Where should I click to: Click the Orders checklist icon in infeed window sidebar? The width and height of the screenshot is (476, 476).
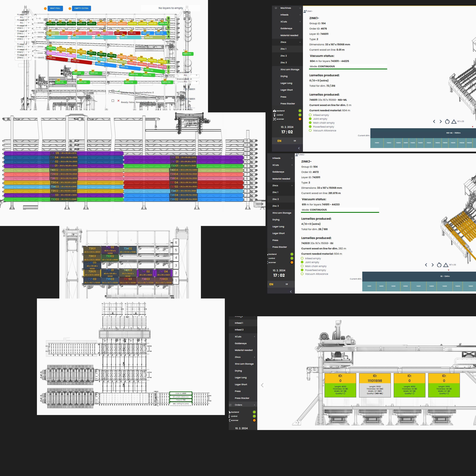[230, 405]
